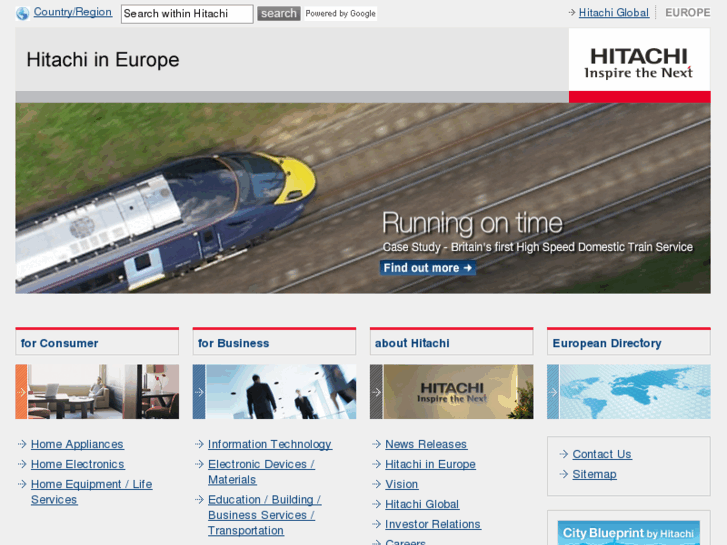Click the arrow icon beside Hitachi Global list link

(x=376, y=504)
